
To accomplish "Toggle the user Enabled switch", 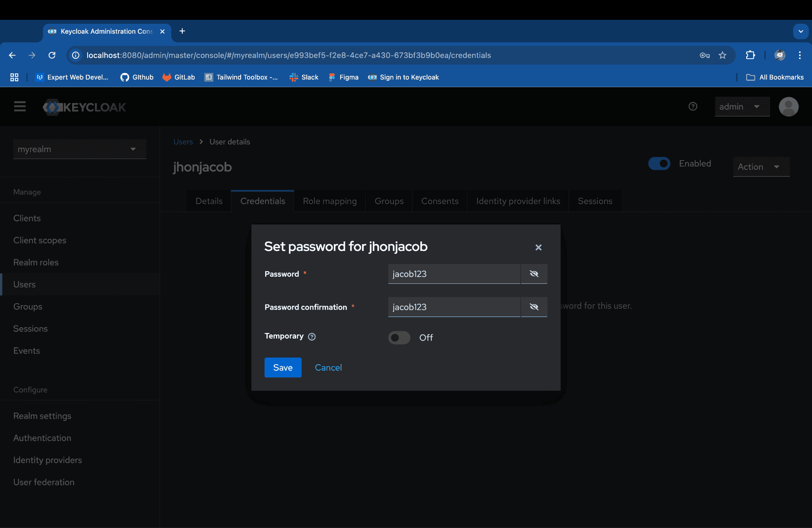I will tap(659, 163).
